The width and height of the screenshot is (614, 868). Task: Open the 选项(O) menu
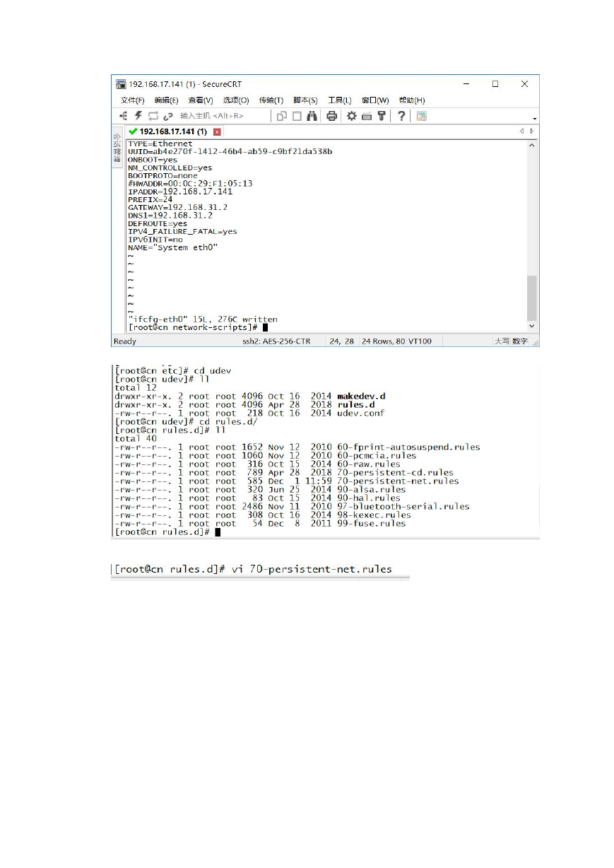[x=236, y=100]
